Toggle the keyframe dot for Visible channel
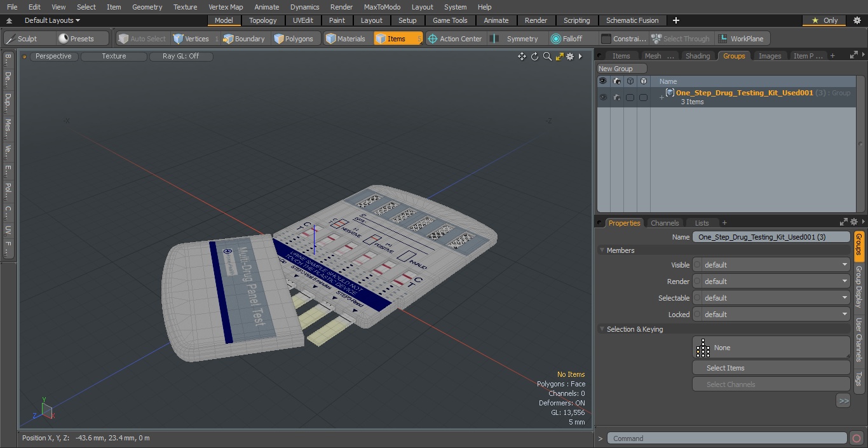 (x=697, y=265)
